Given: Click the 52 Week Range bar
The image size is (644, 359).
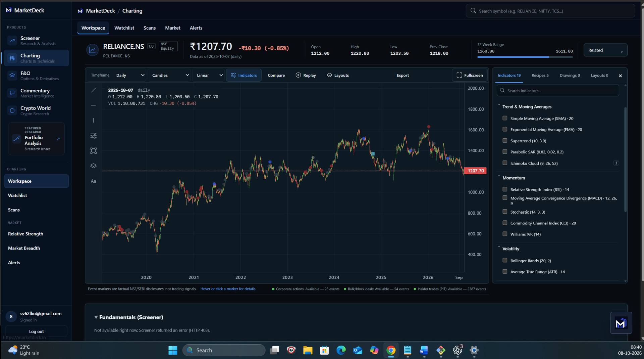Looking at the screenshot, I should [x=525, y=57].
